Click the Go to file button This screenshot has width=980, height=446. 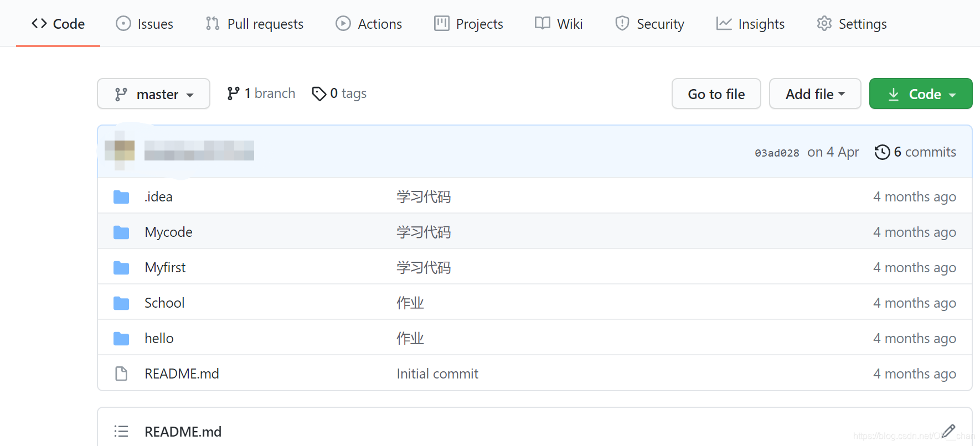click(716, 94)
